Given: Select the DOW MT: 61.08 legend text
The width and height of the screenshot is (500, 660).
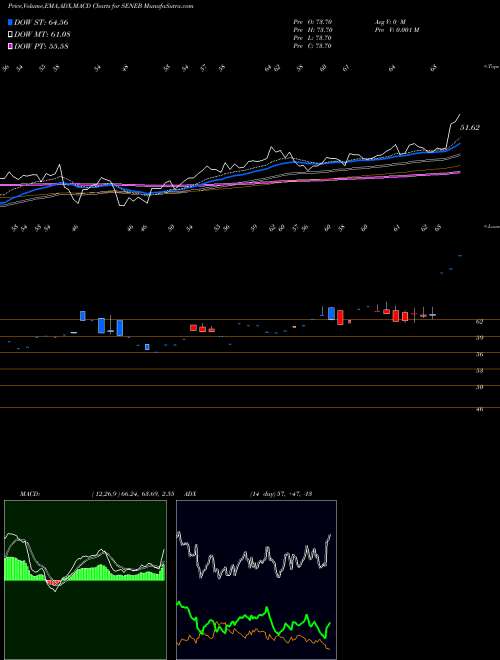Looking at the screenshot, I should (x=42, y=34).
